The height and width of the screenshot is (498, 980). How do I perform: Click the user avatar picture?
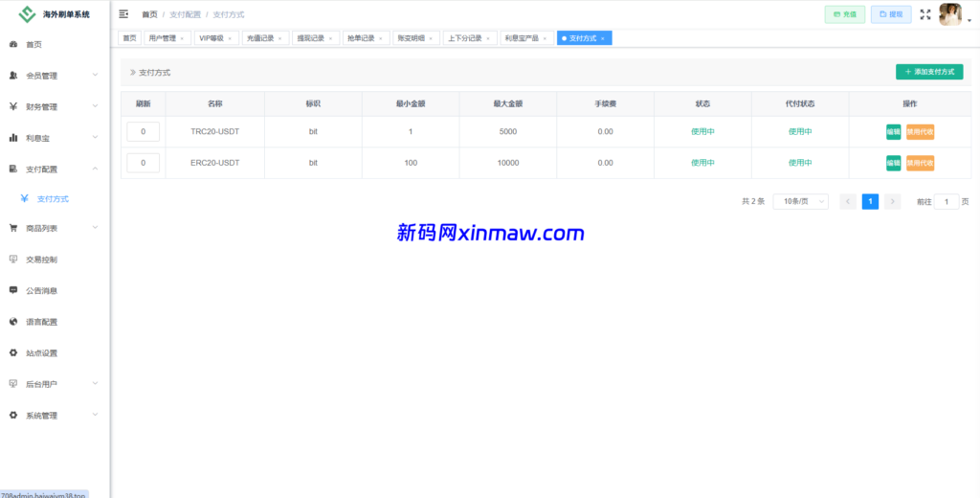click(x=950, y=14)
